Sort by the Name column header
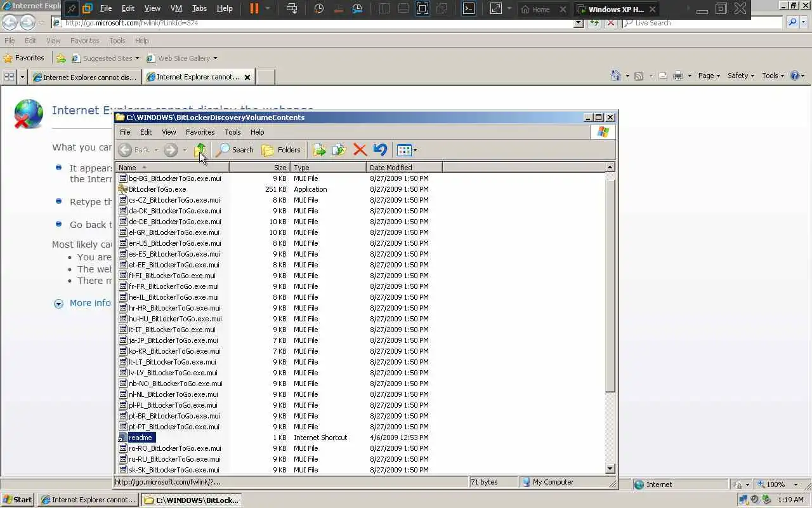The width and height of the screenshot is (812, 508). point(172,168)
